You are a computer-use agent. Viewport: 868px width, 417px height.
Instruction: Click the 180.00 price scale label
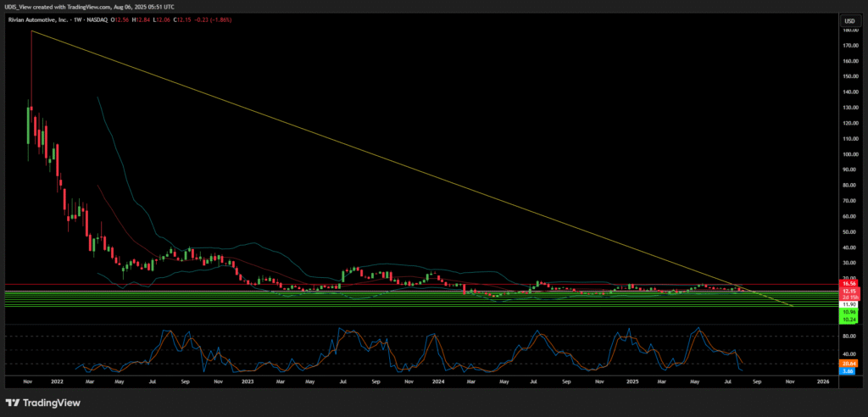pos(848,31)
